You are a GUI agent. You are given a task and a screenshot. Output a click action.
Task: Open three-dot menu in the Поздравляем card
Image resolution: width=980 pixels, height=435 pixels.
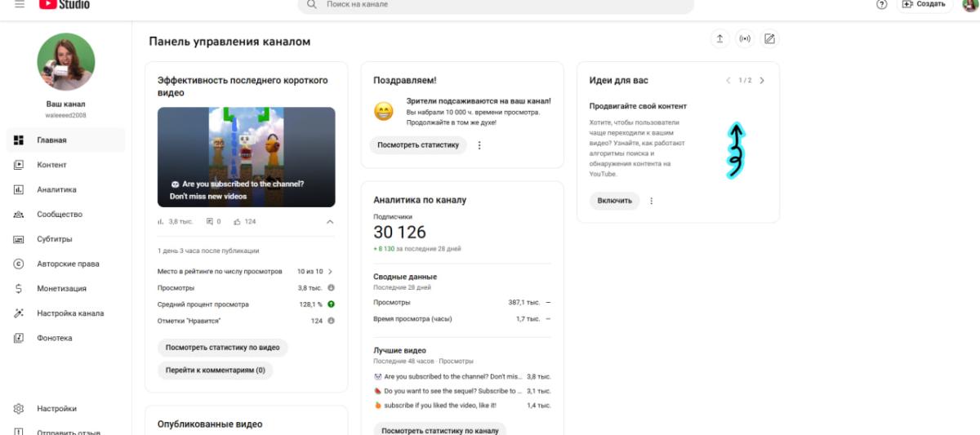(479, 145)
